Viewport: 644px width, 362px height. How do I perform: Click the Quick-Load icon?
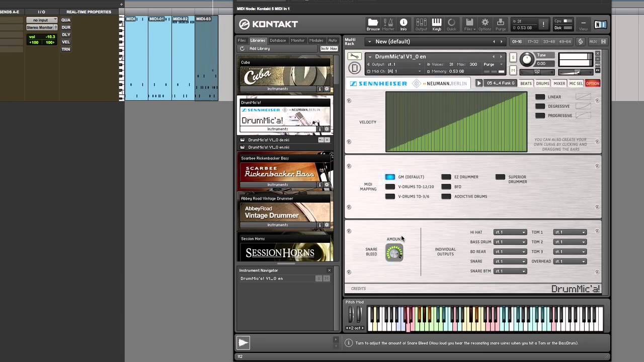[x=451, y=24]
